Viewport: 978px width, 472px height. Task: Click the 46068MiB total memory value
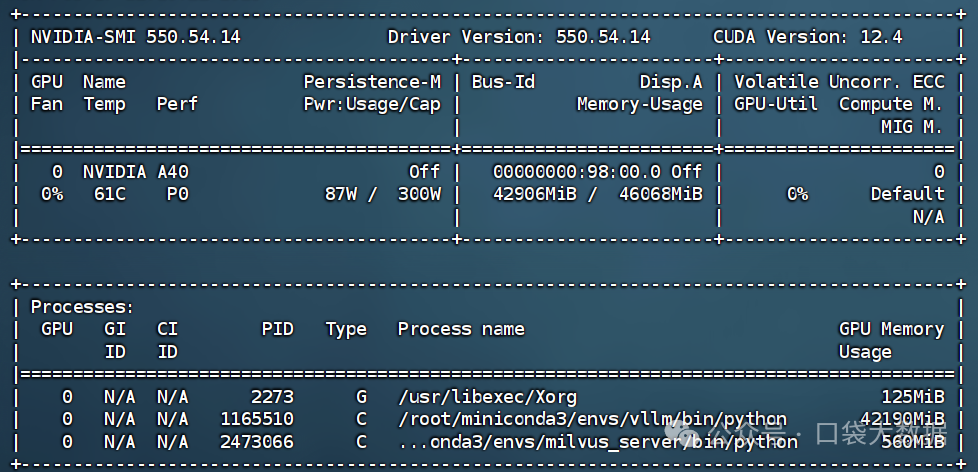click(660, 194)
